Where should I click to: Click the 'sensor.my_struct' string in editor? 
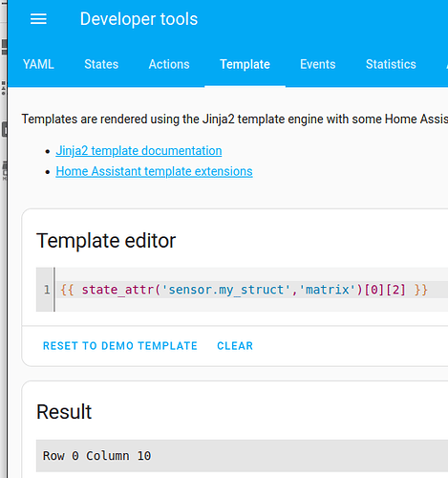226,290
